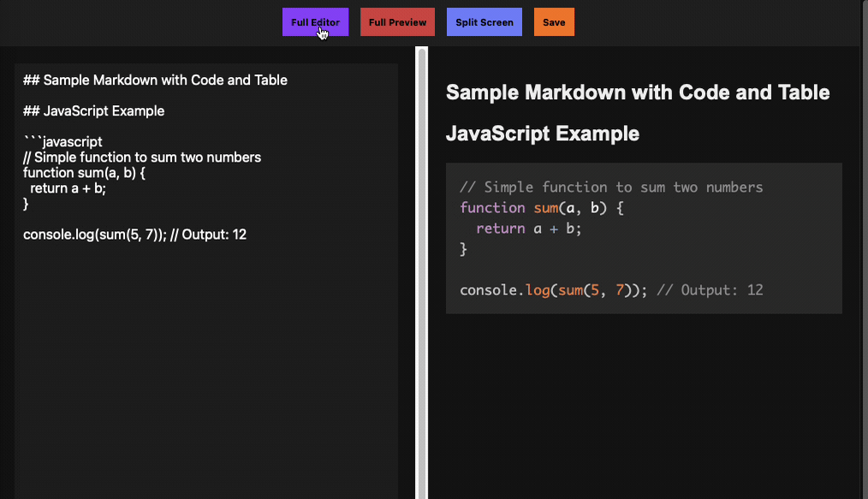Click the purple 'function' keyword in preview
Viewport: 868px width, 499px height.
(492, 208)
